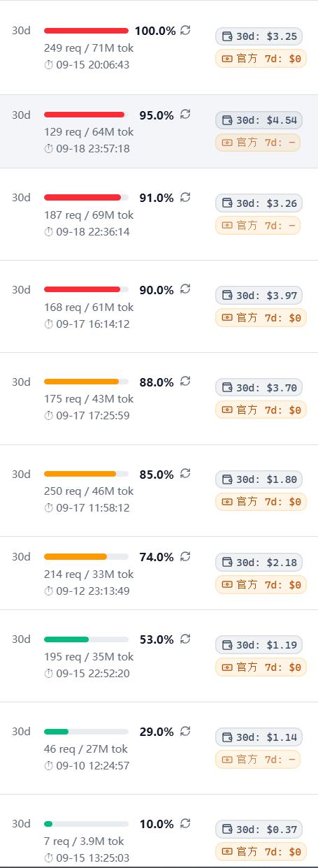Screen dimensions: 318x868
Task: Click refresh icon next to 95.0%
Action: tap(185, 114)
